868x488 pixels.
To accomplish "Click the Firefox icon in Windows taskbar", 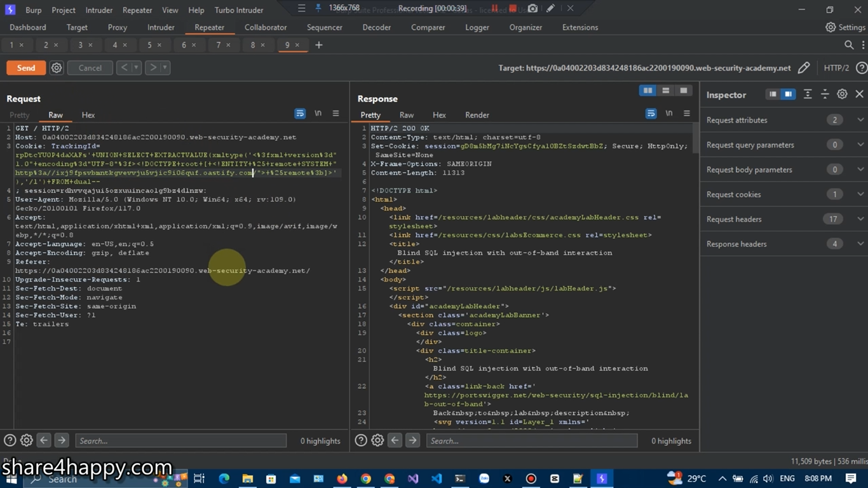I will pos(342,478).
